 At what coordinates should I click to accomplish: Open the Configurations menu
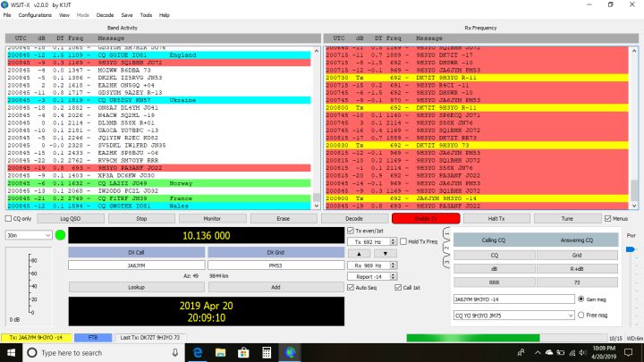pos(34,15)
